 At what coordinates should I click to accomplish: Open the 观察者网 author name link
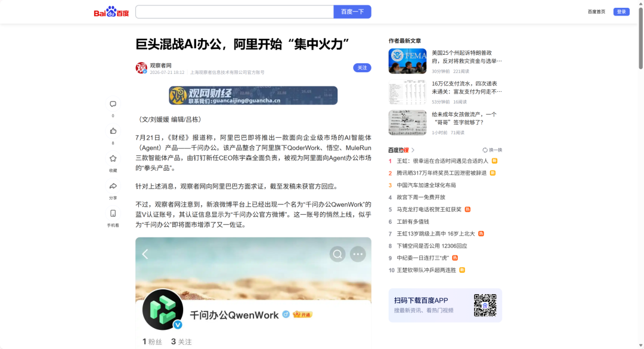160,66
